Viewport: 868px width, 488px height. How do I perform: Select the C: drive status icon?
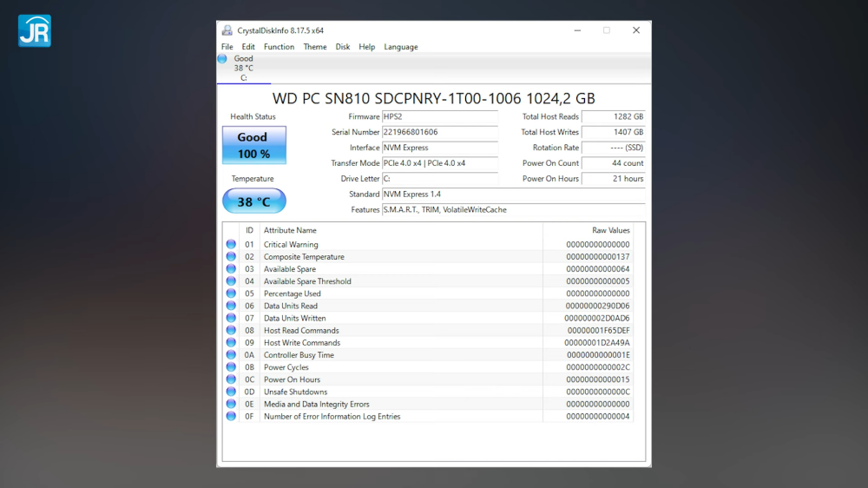[222, 59]
